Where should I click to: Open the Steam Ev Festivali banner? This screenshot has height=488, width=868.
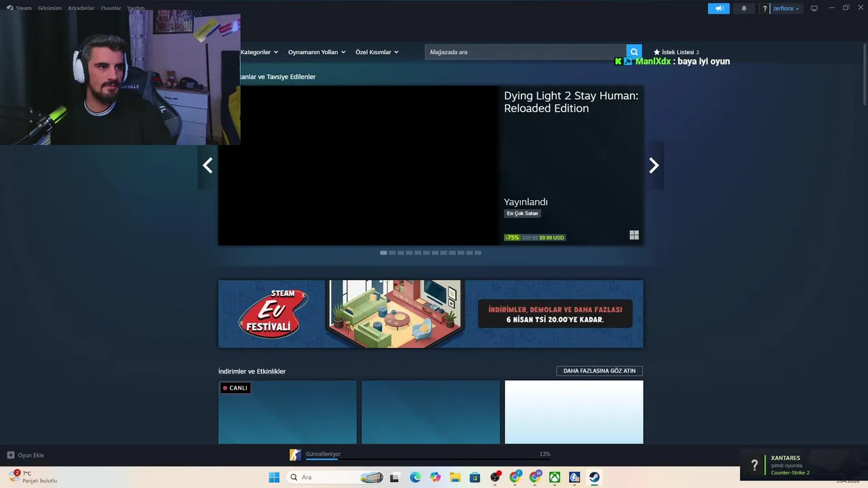[x=431, y=314]
